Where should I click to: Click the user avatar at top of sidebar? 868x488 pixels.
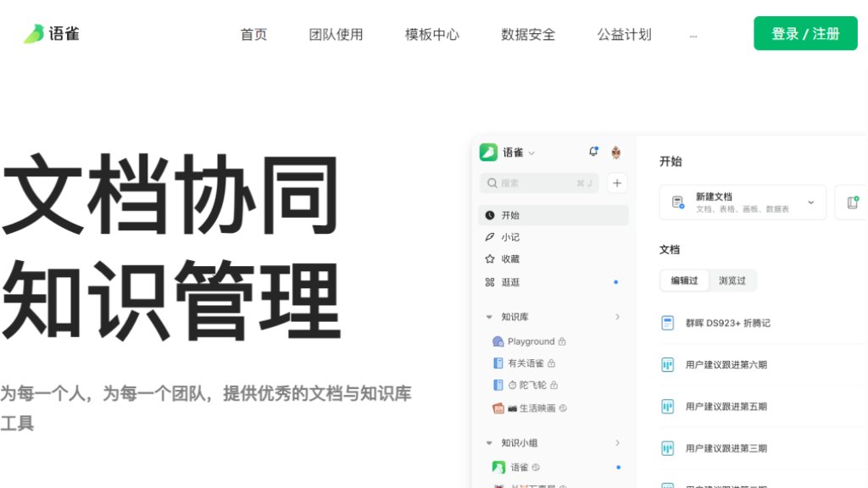tap(615, 152)
